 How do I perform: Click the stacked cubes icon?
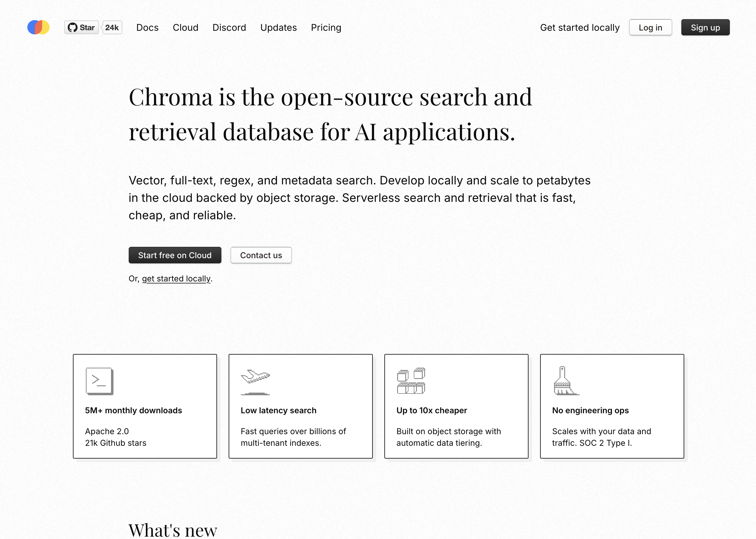tap(411, 381)
